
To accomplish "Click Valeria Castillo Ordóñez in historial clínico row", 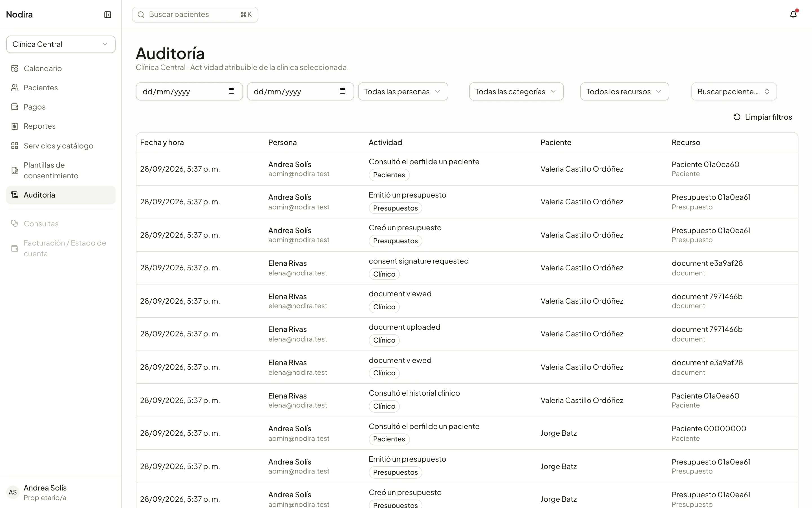I will (x=582, y=400).
